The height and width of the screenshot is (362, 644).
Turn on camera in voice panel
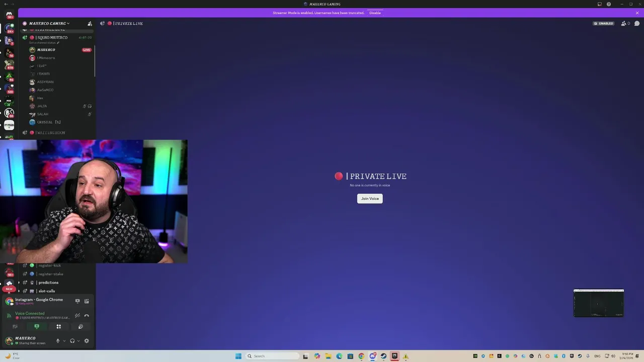(15, 327)
